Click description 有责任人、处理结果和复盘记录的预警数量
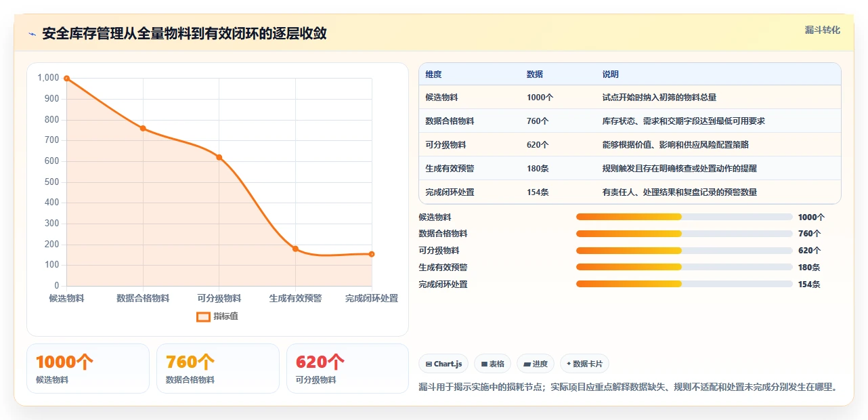The height and width of the screenshot is (420, 868). [680, 192]
